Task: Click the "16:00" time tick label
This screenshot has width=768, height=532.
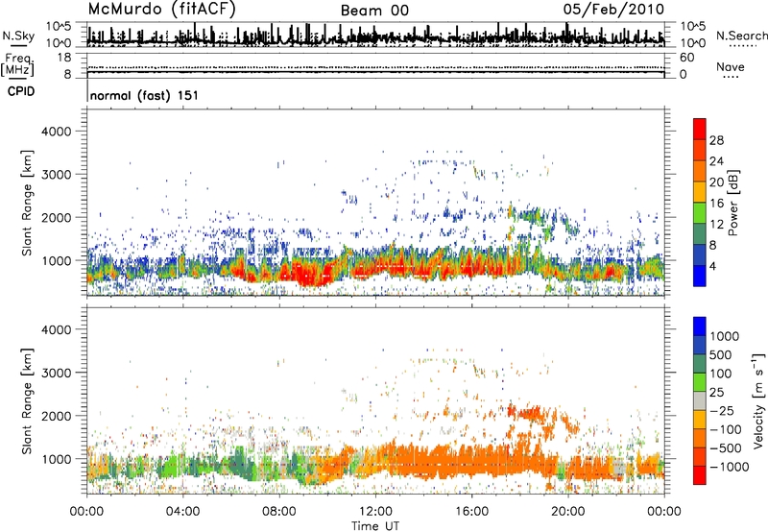Action: pyautogui.click(x=471, y=512)
